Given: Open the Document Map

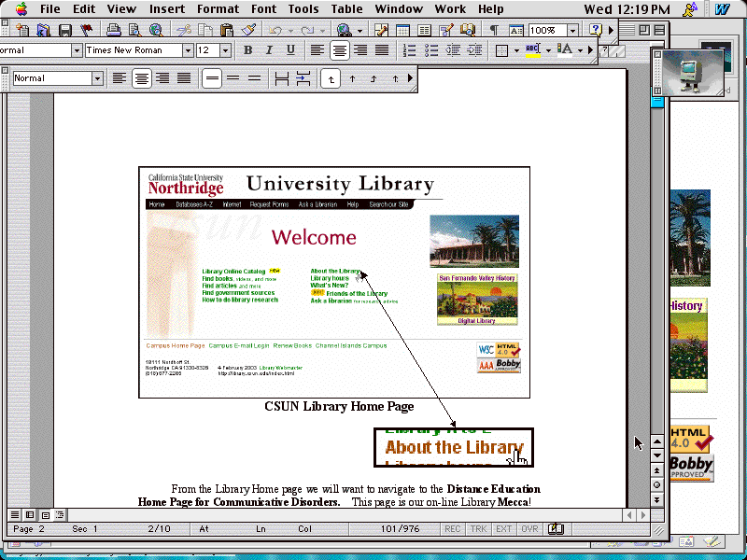Looking at the screenshot, I should (468, 30).
